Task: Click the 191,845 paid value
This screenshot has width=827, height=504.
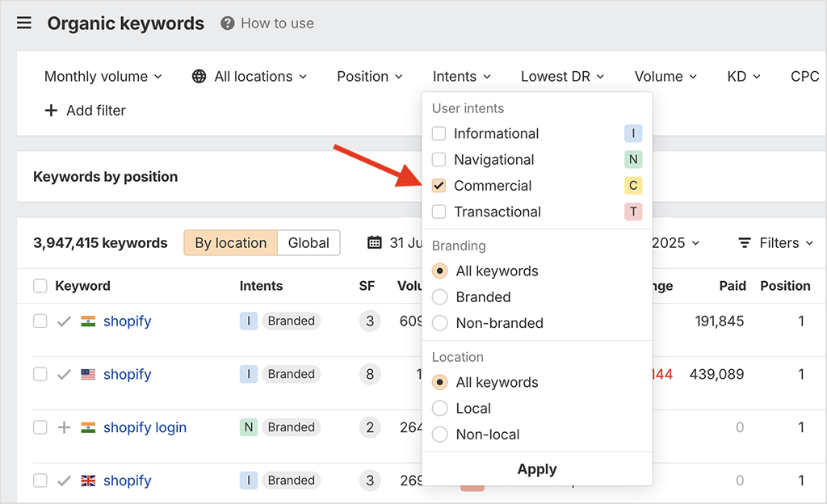Action: point(720,321)
